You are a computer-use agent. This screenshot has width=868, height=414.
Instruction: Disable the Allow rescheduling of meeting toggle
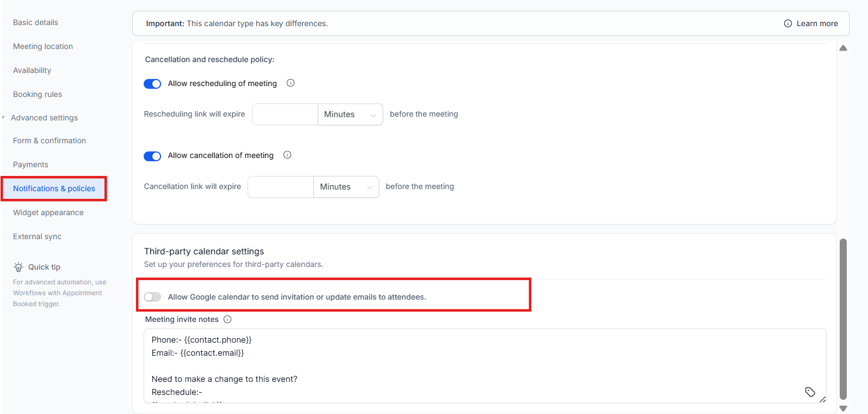tap(152, 84)
